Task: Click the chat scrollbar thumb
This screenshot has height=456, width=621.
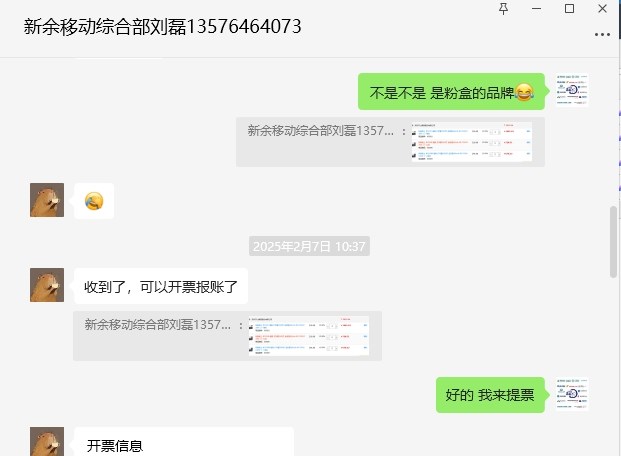Action: pyautogui.click(x=613, y=242)
